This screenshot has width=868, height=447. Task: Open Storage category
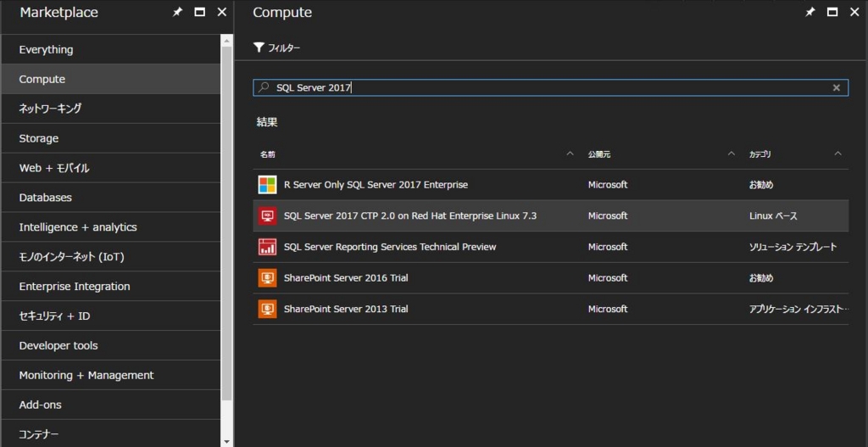click(111, 138)
